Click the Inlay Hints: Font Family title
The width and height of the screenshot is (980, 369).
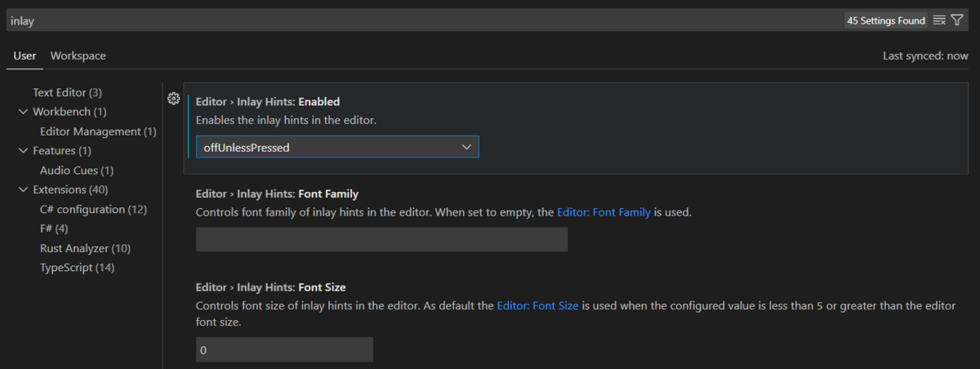coord(277,194)
